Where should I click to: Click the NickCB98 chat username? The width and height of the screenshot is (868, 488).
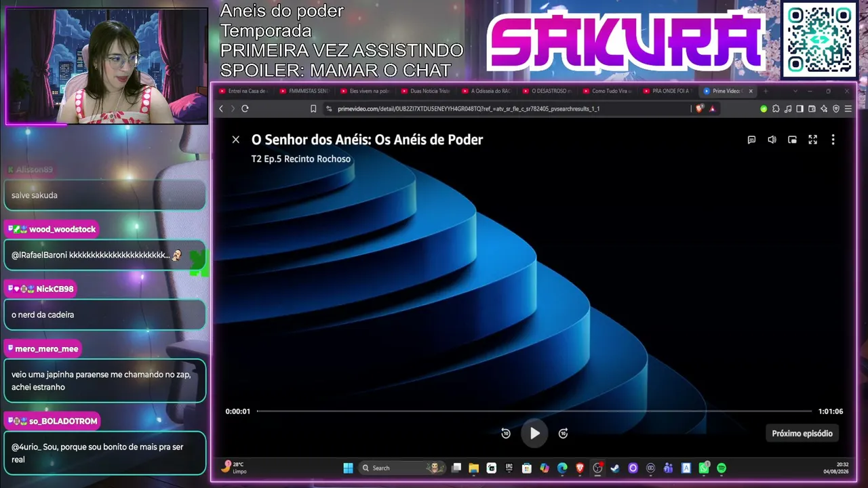(55, 289)
